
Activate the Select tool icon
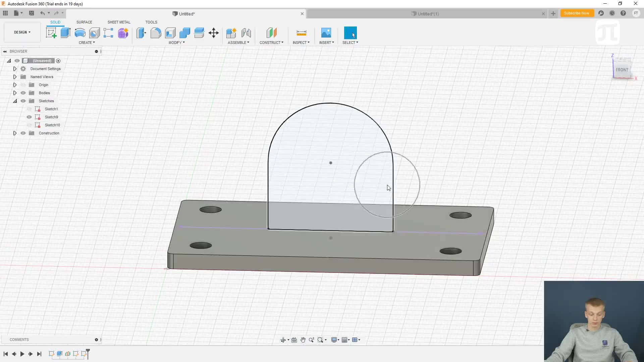pos(350,33)
